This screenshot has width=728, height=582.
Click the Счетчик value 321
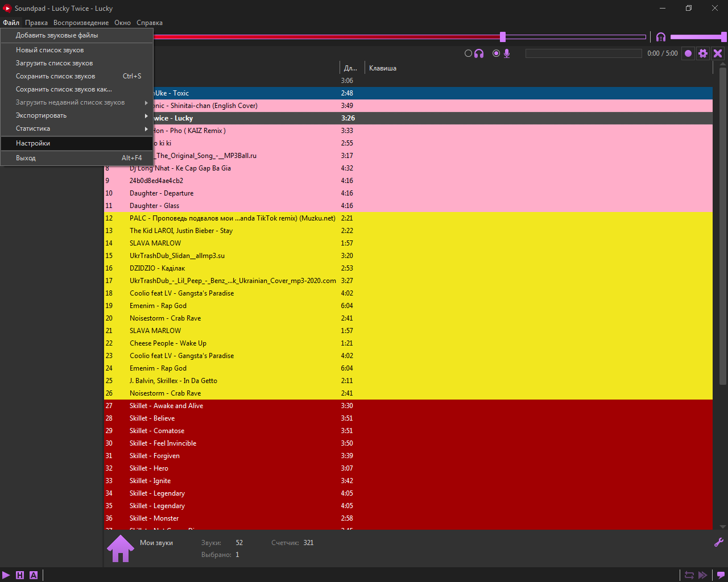point(308,543)
